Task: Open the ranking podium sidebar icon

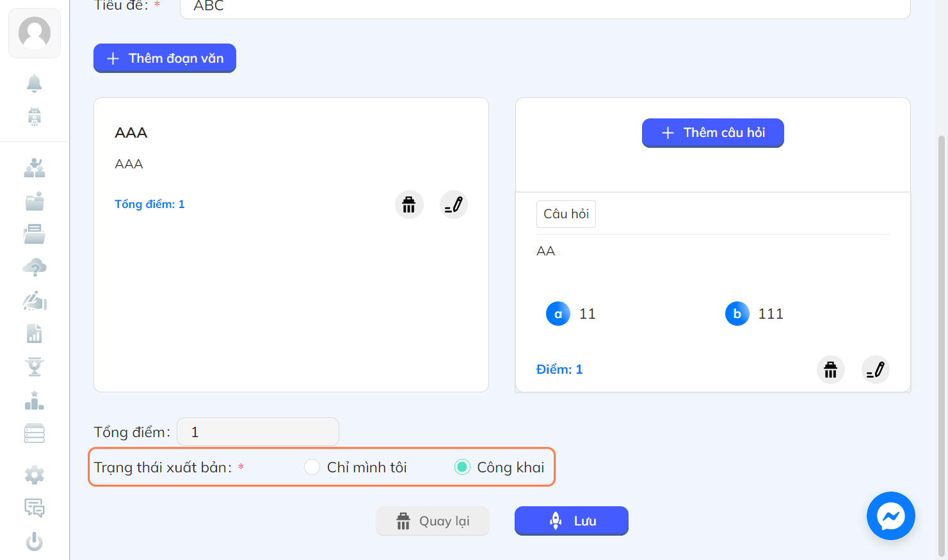Action: [35, 401]
